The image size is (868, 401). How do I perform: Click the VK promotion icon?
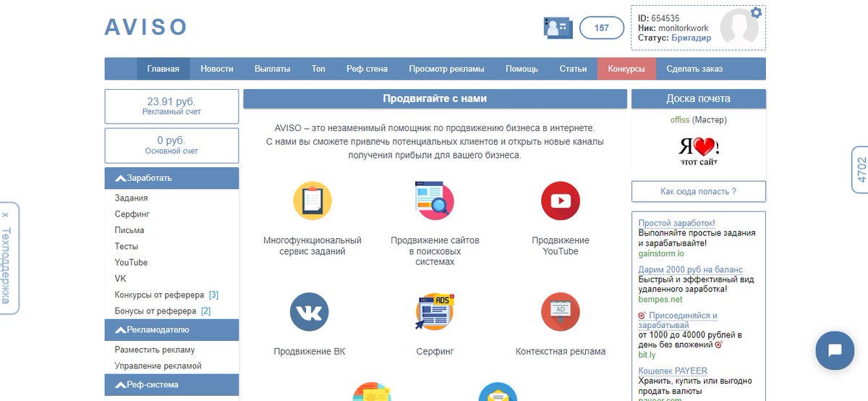[310, 312]
